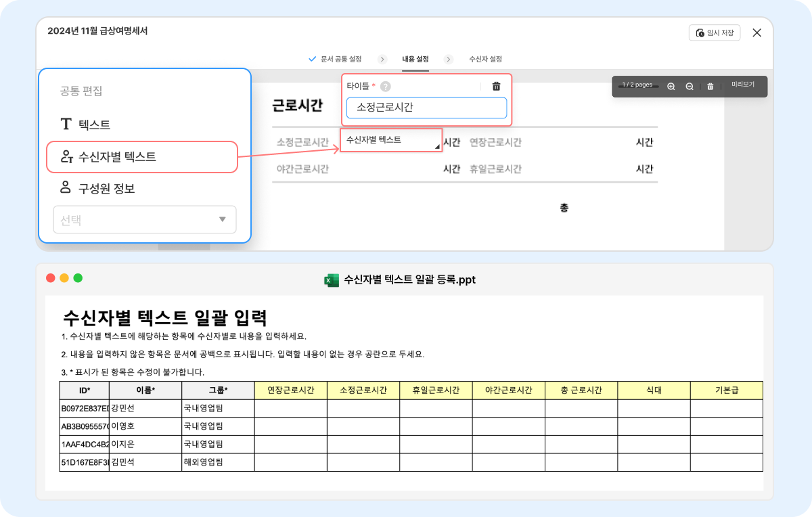Screen dimensions: 812x517
Task: Select the 연장근로시간 label in the document
Action: [495, 143]
